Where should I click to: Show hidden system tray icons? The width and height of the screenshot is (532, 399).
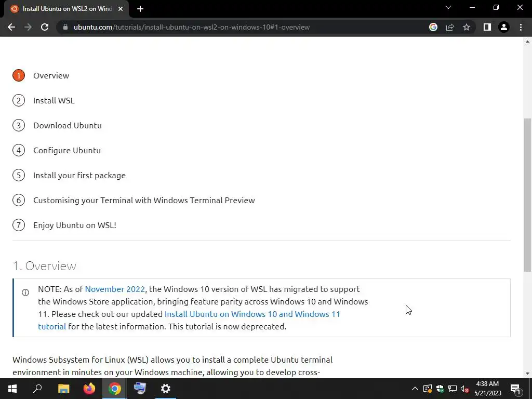[415, 389]
